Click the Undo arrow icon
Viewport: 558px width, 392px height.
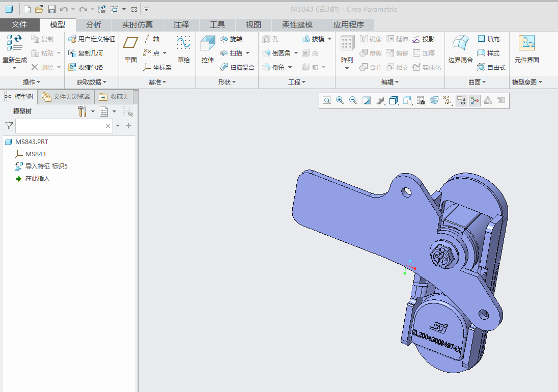click(x=64, y=9)
